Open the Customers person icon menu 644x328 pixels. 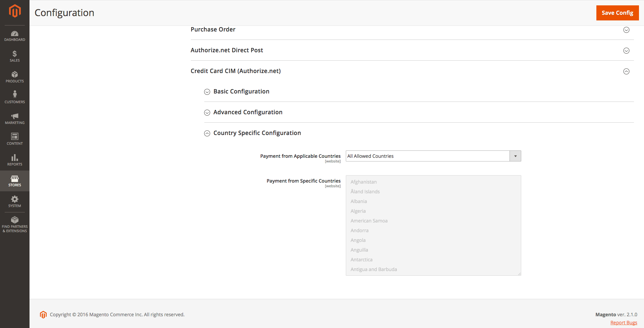15,97
